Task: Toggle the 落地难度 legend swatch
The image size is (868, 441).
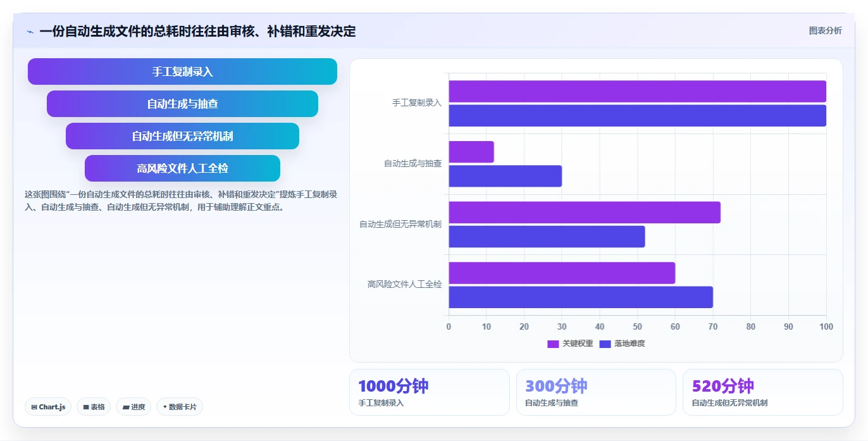Action: (605, 344)
